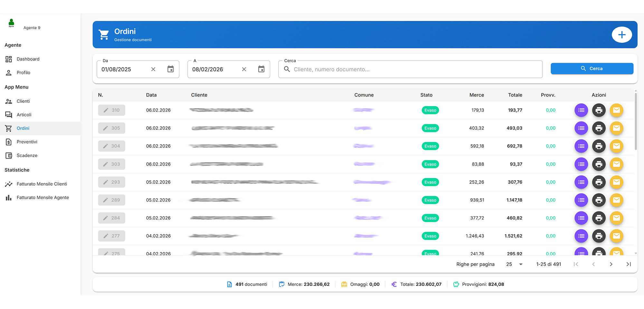Send order 289 by email

(616, 200)
